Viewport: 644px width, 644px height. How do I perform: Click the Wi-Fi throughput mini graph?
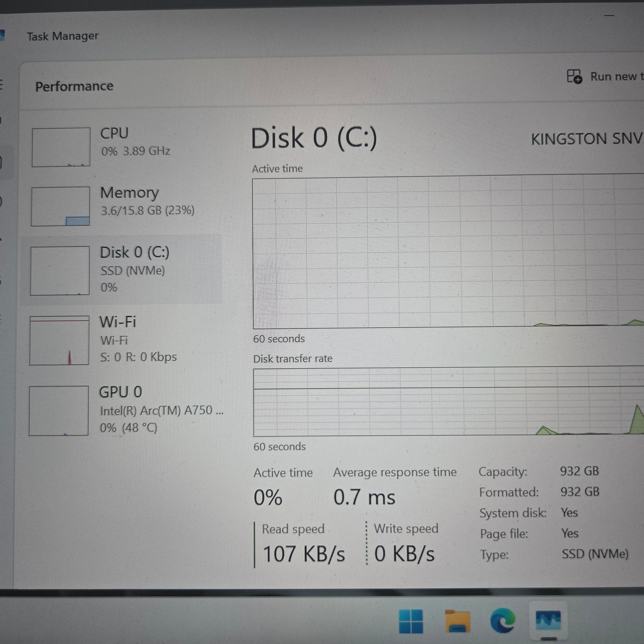[x=59, y=340]
